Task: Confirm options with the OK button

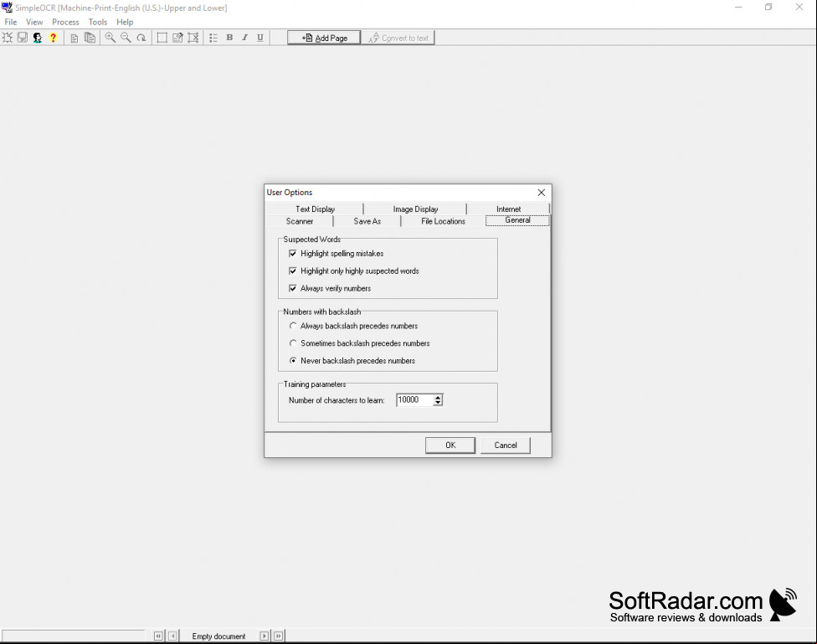Action: click(450, 446)
